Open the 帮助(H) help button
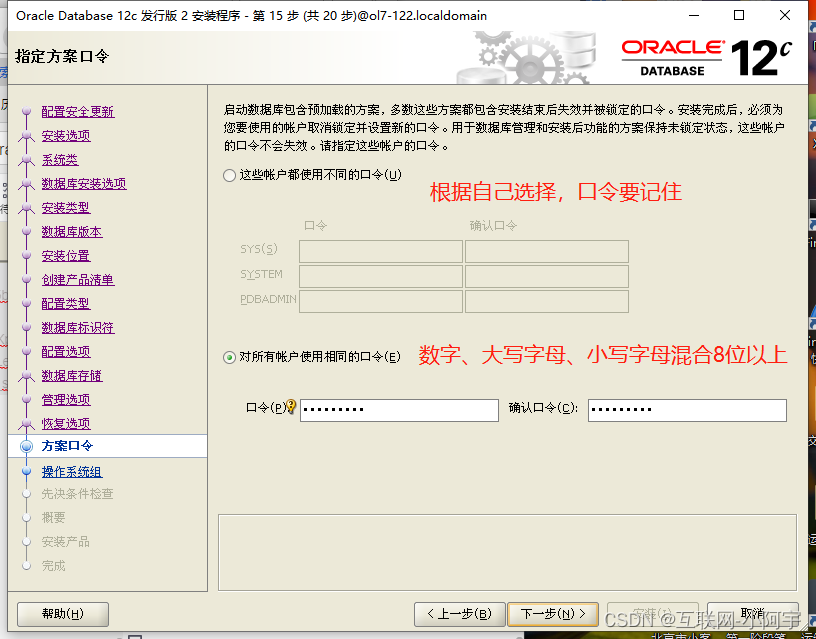The height and width of the screenshot is (639, 816). click(63, 614)
